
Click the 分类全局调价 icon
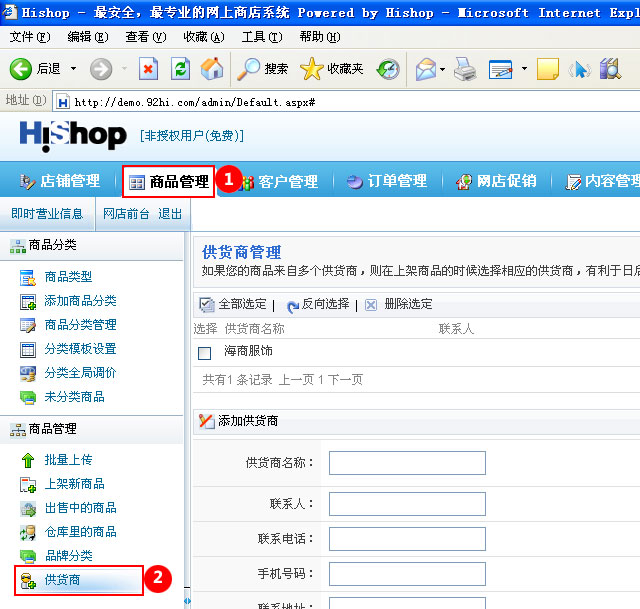click(x=28, y=373)
